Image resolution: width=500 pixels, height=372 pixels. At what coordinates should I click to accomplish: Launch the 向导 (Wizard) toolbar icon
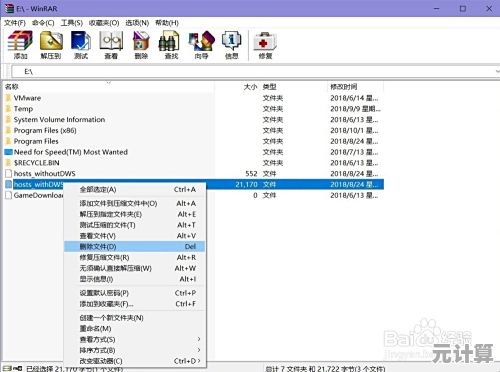(x=202, y=45)
